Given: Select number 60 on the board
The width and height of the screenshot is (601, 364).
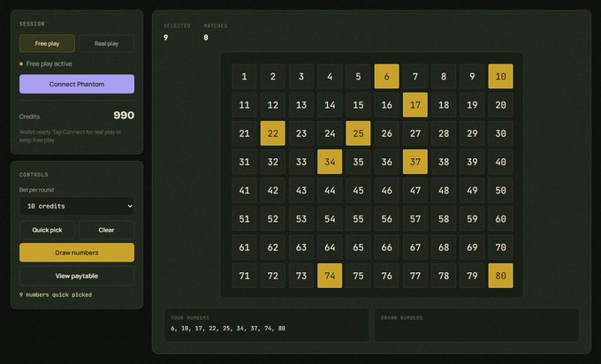Looking at the screenshot, I should pos(500,219).
